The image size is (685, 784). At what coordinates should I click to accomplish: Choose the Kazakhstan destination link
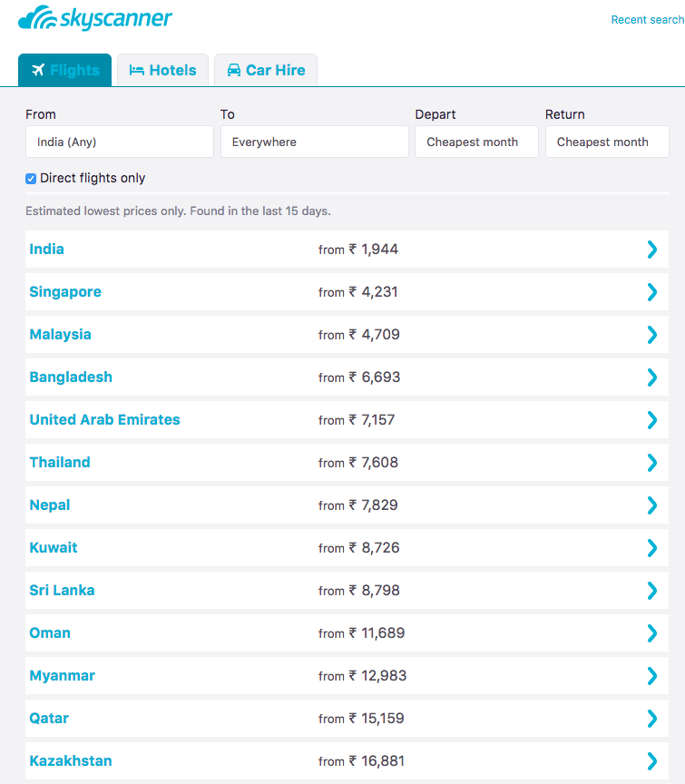tap(71, 761)
